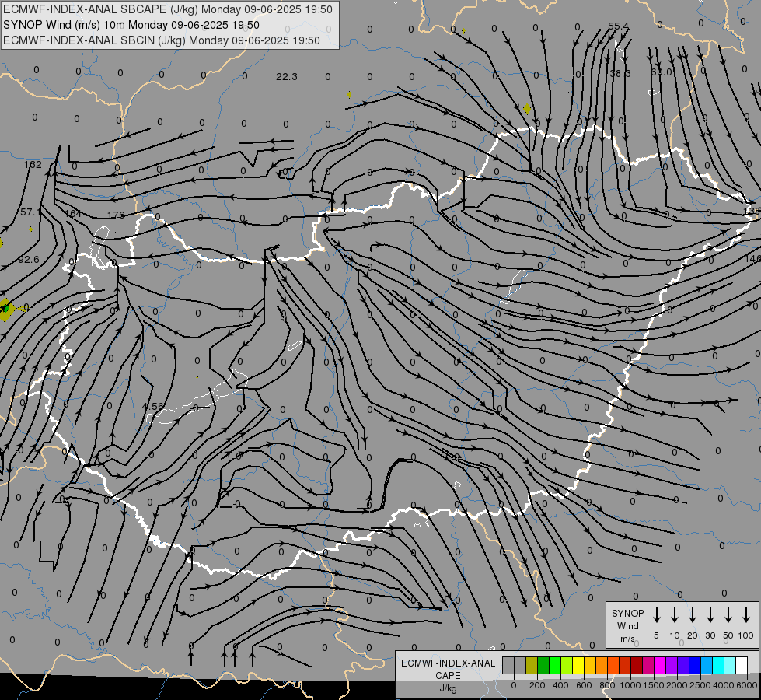Click the 600 tick label on CAPE scale
The width and height of the screenshot is (761, 700).
tap(584, 685)
